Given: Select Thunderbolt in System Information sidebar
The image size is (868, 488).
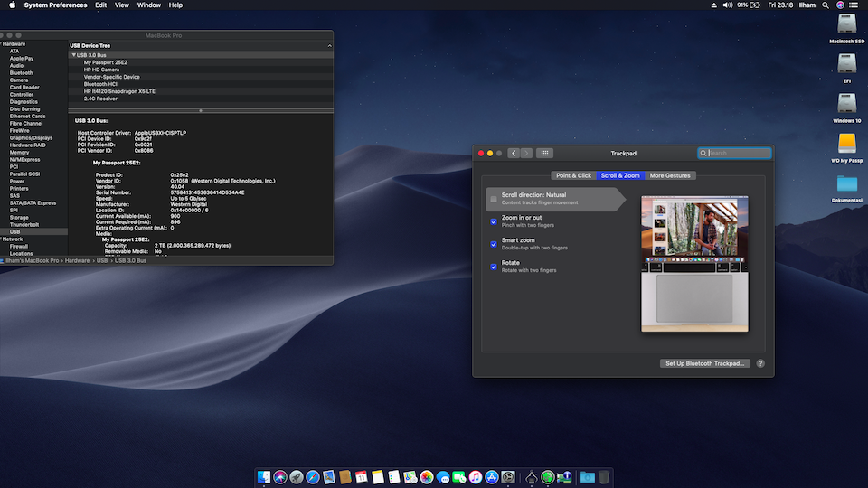Looking at the screenshot, I should click(x=24, y=225).
